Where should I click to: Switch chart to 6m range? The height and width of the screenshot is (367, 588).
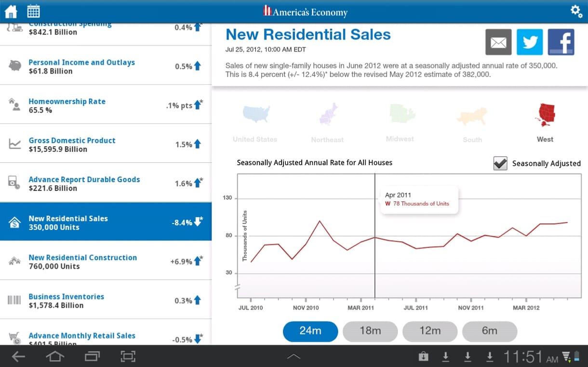click(490, 331)
